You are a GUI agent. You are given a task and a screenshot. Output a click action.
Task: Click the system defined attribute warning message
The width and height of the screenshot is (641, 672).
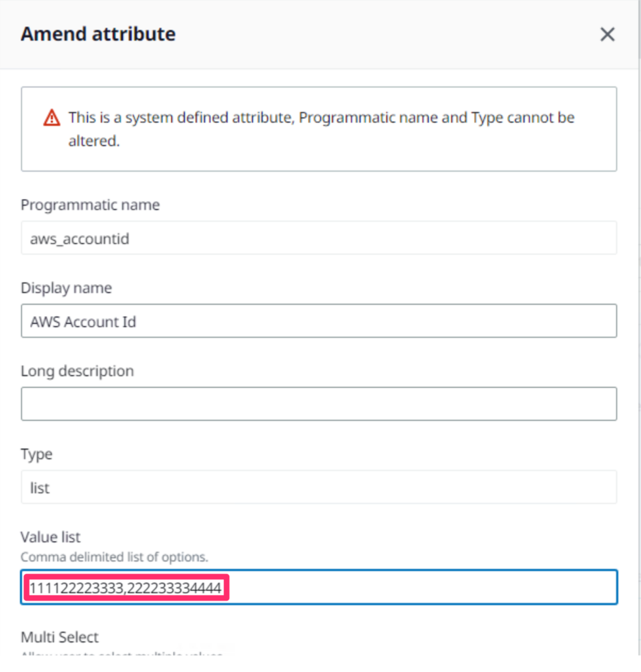[x=320, y=129]
